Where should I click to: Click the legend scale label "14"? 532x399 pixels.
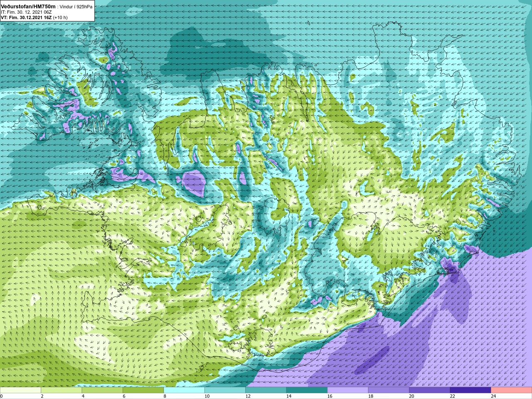pos(289,396)
